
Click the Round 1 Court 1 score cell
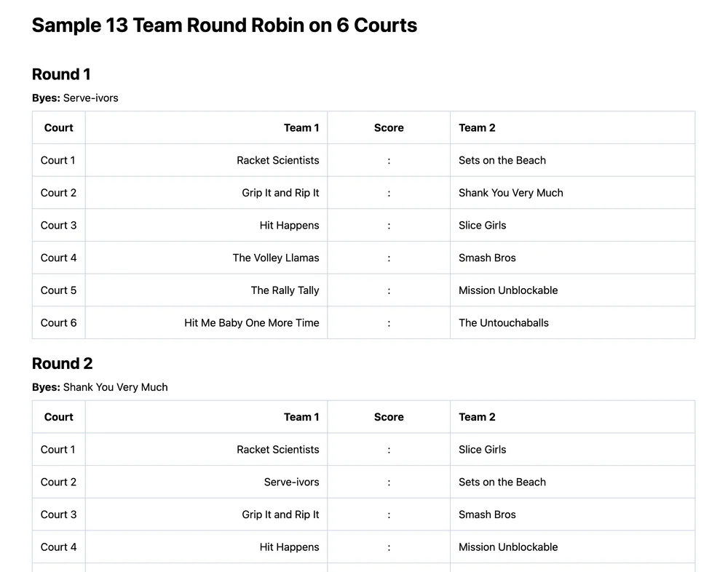pyautogui.click(x=389, y=160)
